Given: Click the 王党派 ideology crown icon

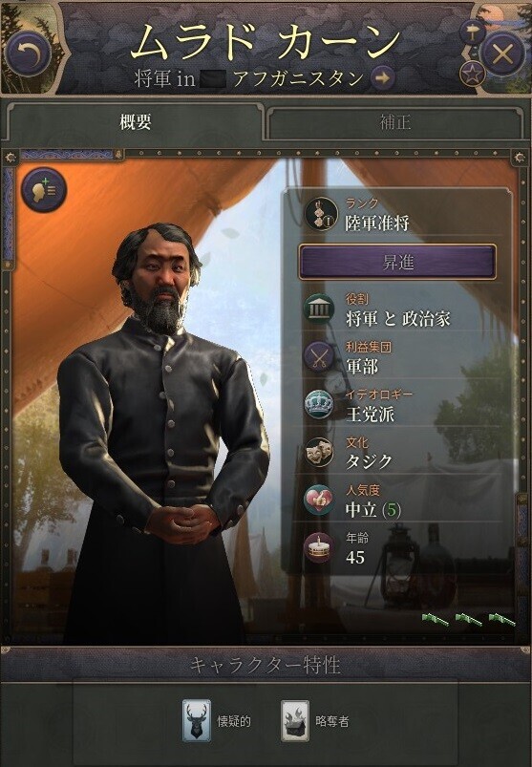Looking at the screenshot, I should click(319, 405).
